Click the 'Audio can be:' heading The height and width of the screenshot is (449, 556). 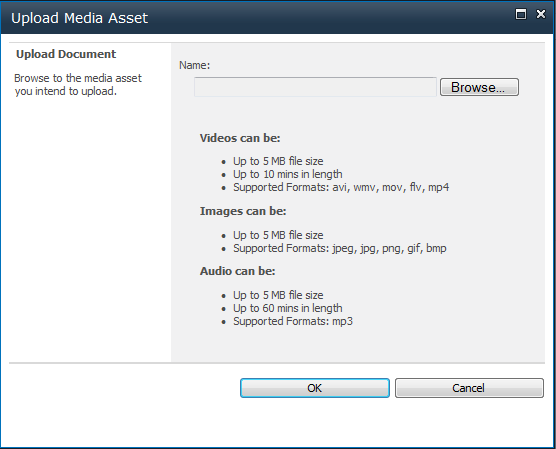[x=238, y=271]
